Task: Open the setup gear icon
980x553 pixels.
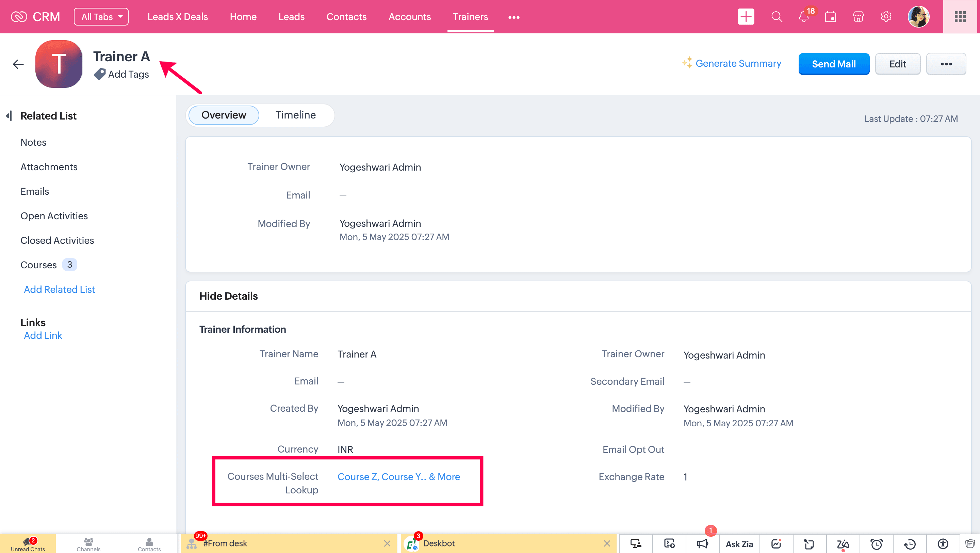Action: [886, 17]
